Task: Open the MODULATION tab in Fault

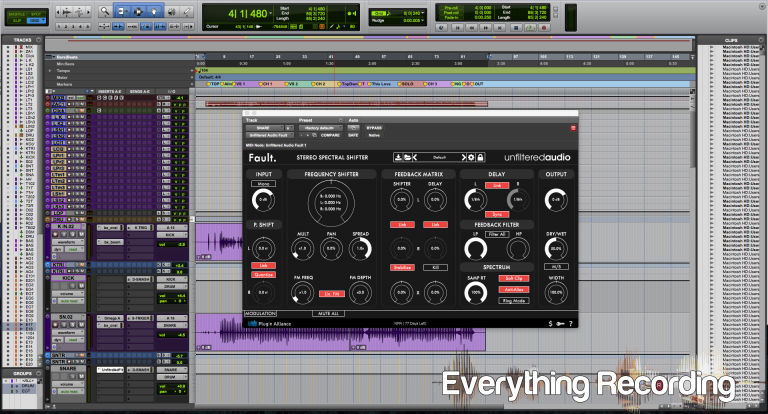Action: [x=260, y=313]
